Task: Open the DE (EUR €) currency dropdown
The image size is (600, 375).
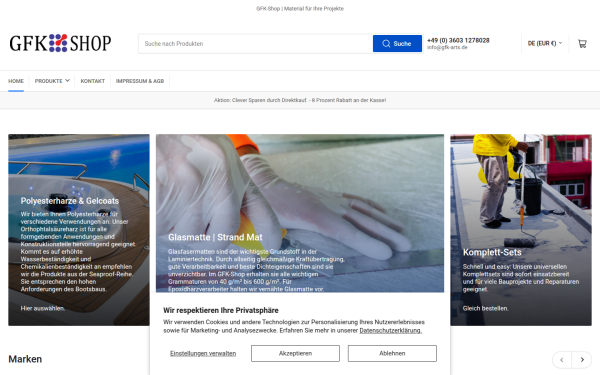Action: 545,43
